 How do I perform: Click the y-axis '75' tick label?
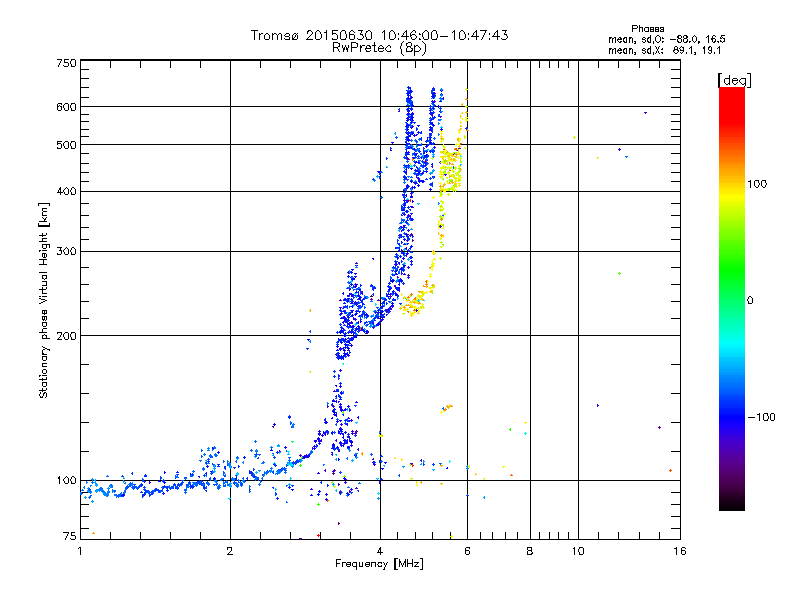tap(70, 536)
